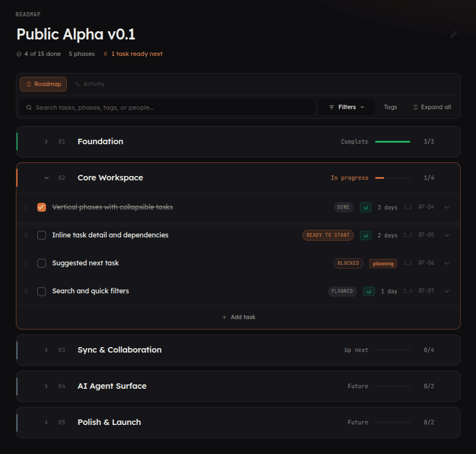
Task: Click the PLANNED status badge
Action: pos(342,291)
